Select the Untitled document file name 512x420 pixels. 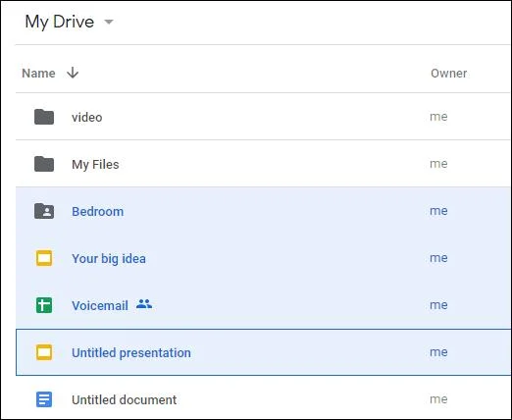tap(125, 400)
